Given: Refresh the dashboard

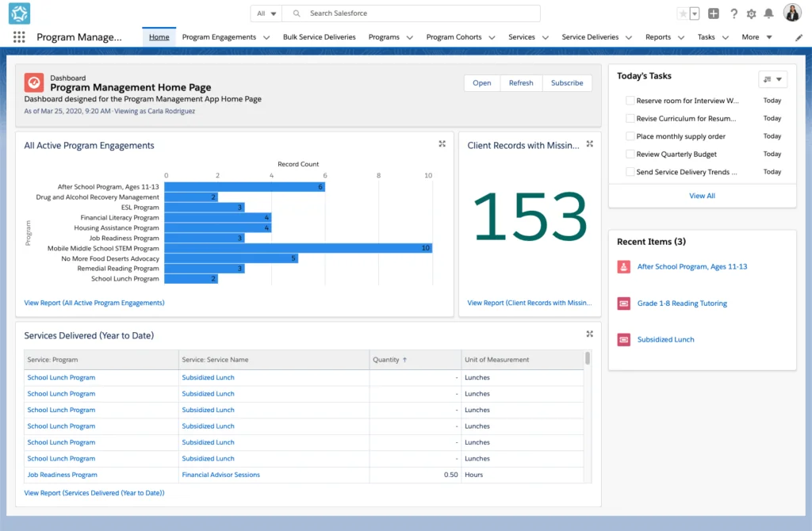Looking at the screenshot, I should tap(521, 82).
